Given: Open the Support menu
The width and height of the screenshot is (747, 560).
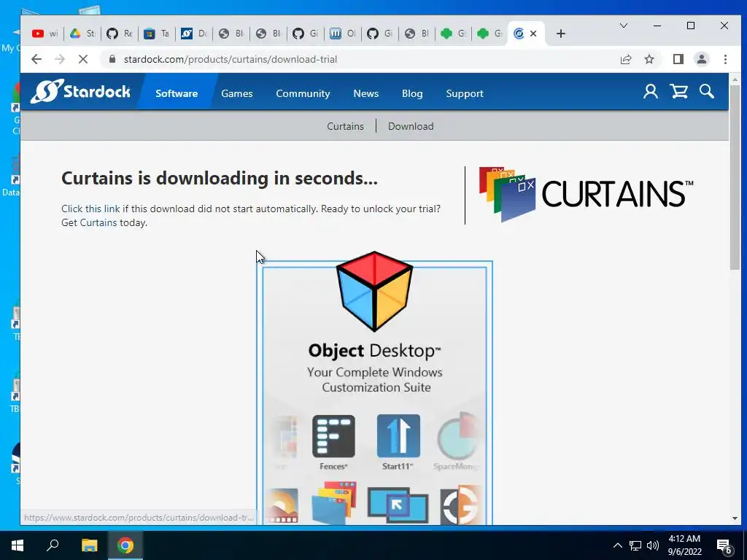Looking at the screenshot, I should pyautogui.click(x=465, y=93).
